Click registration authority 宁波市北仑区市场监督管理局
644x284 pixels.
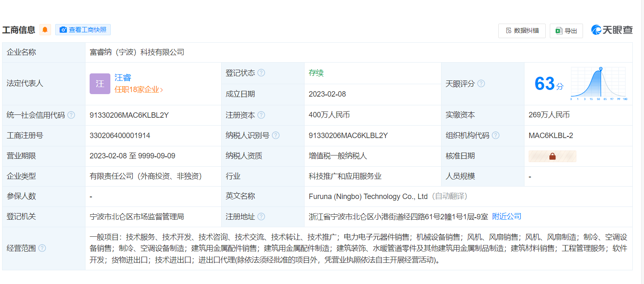tap(137, 216)
